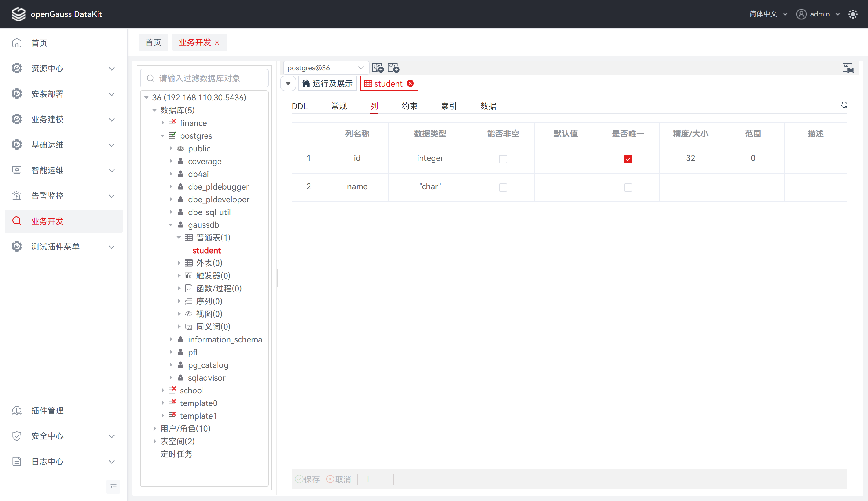Check the not-null checkbox for the name column
This screenshot has width=868, height=501.
(x=503, y=187)
